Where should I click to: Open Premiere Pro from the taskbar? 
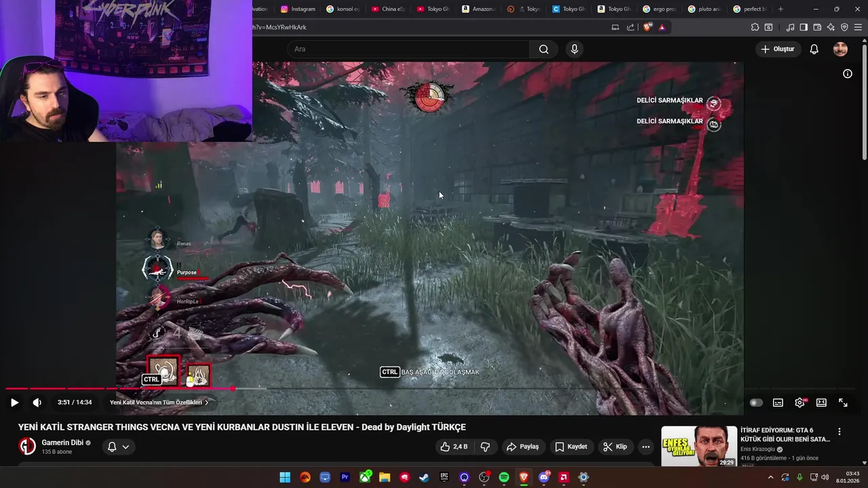pos(344,477)
